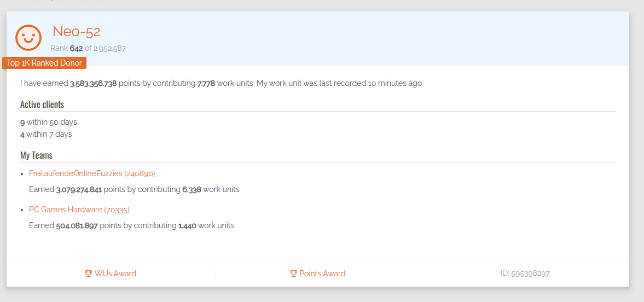Open the FreilaufendeOnlineFuzzies team link

[92, 173]
